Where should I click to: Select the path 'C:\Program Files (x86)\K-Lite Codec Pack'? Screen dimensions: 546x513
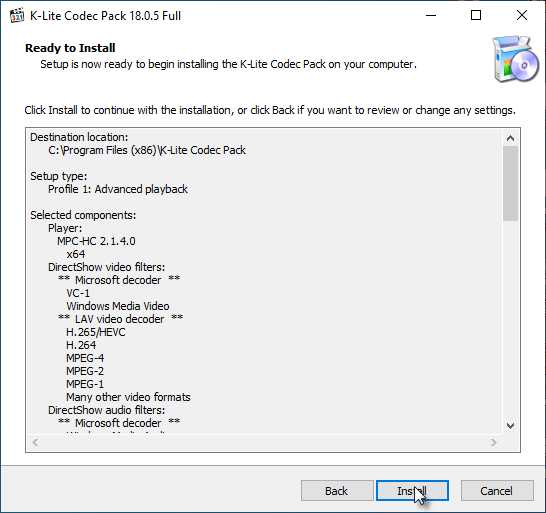147,150
